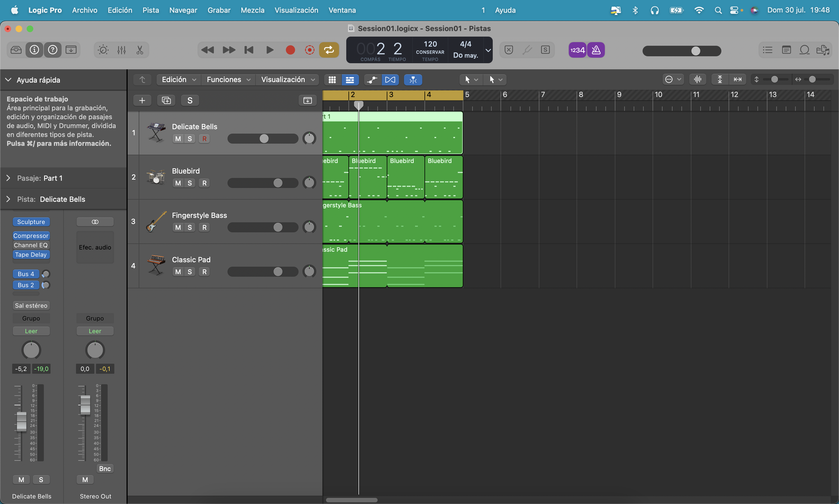Screen dimensions: 839x504
Task: Toggle Solo in Delicate Bells channel strip
Action: 41,480
